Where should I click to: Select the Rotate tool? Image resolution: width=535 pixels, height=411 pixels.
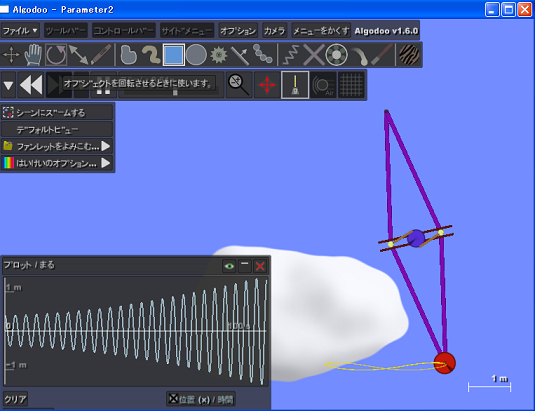[x=56, y=55]
